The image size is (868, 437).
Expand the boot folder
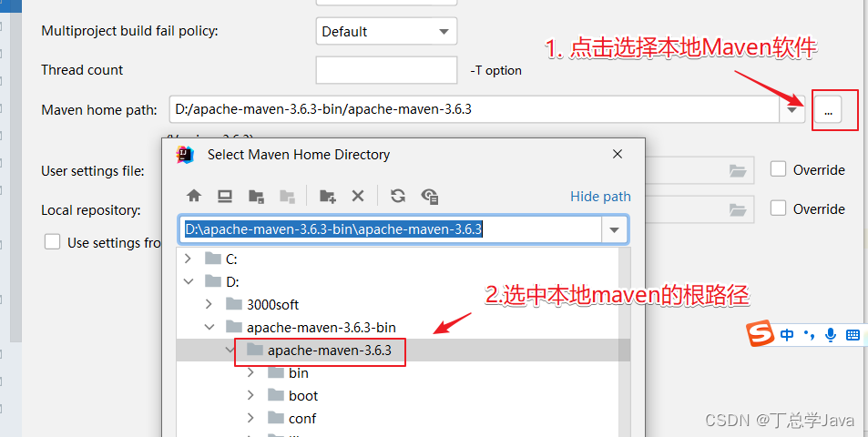250,395
